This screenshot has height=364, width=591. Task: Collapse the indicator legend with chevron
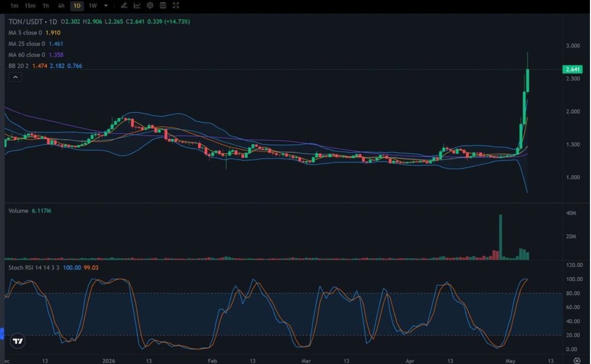(15, 77)
